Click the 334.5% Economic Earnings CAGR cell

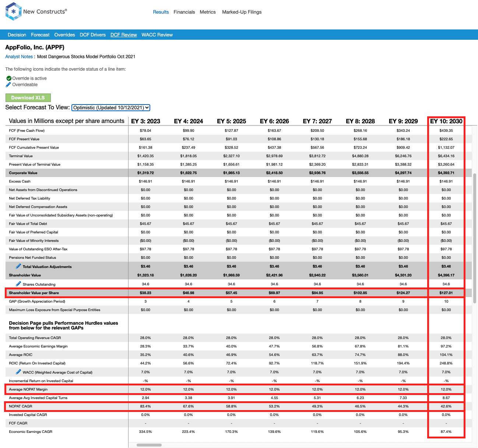(x=145, y=432)
